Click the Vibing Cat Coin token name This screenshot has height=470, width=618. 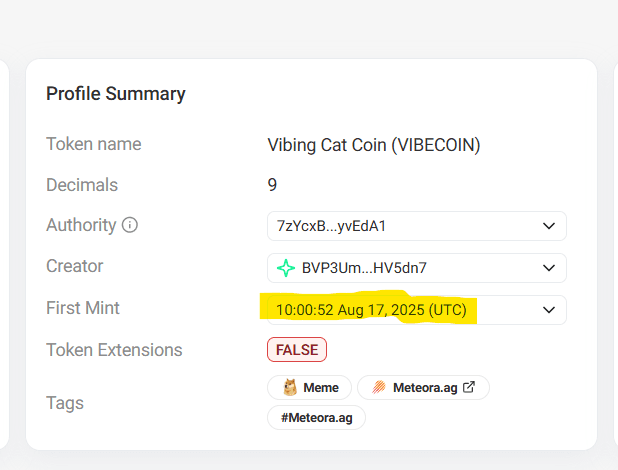click(373, 145)
